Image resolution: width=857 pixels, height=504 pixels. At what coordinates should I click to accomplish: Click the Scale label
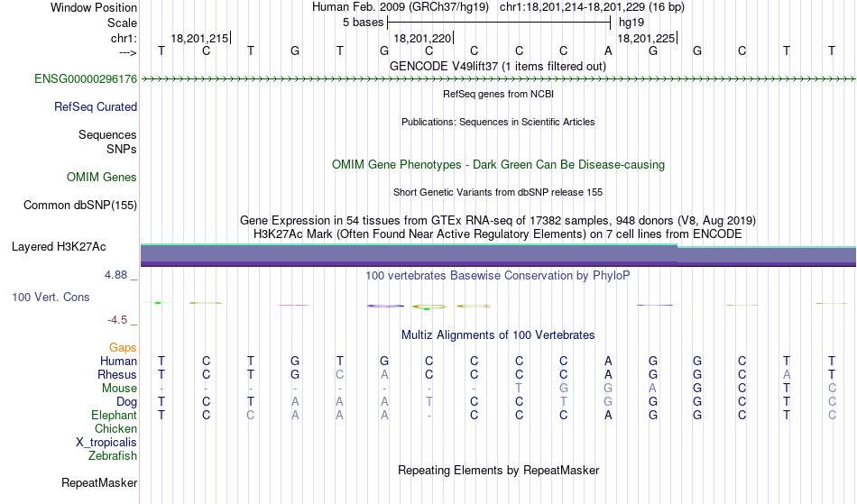pyautogui.click(x=123, y=23)
